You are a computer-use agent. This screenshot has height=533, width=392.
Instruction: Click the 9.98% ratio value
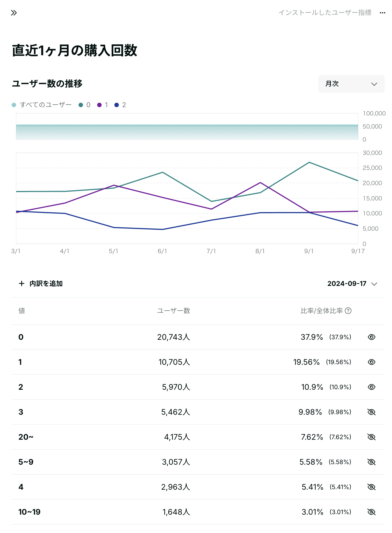pos(310,412)
